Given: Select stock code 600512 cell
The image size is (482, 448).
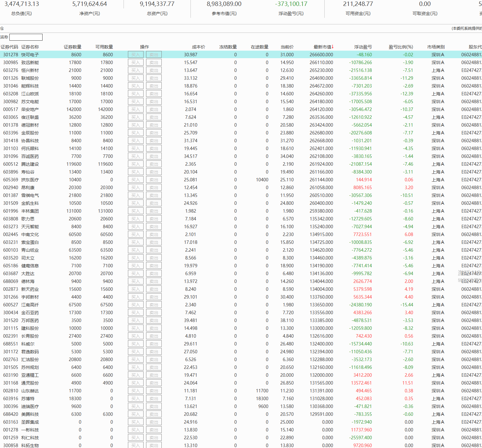Looking at the screenshot, I should (x=11, y=164).
